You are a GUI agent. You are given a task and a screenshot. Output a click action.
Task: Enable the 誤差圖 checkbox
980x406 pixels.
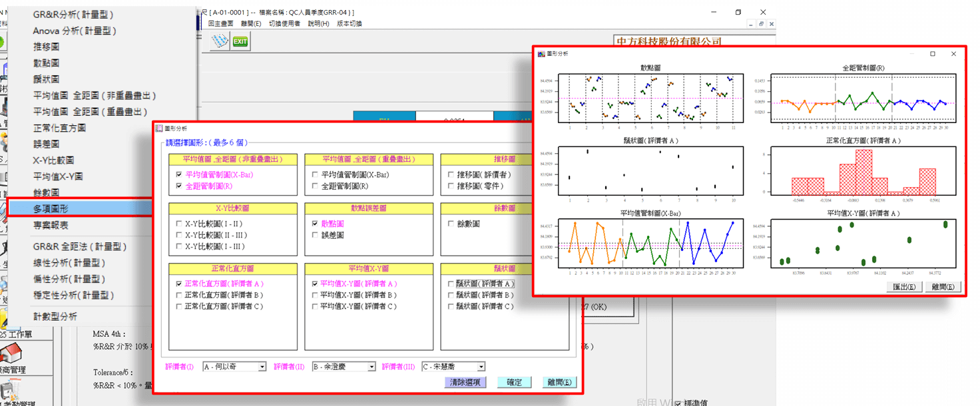pyautogui.click(x=316, y=235)
